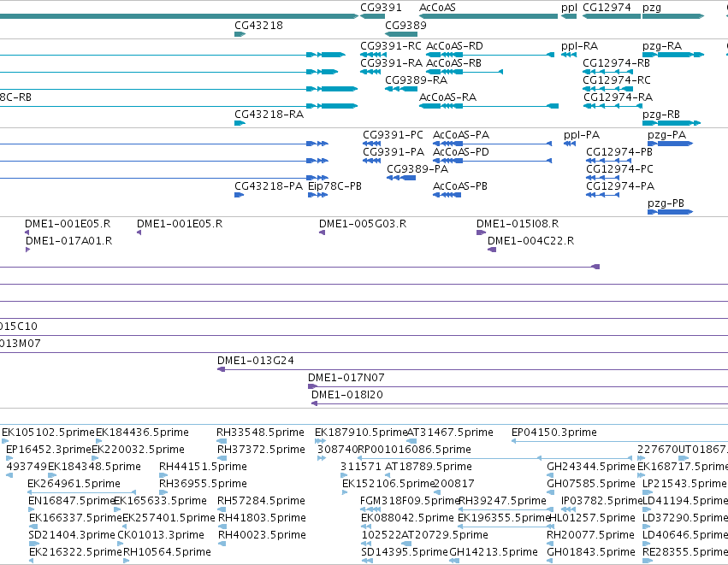This screenshot has height=565, width=728.
Task: Click protein AcCoAS-PB
Action: click(x=447, y=195)
